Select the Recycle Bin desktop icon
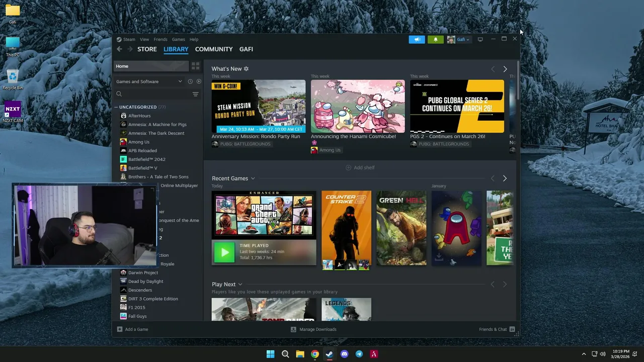Screen dimensions: 644x362 (x=13, y=79)
